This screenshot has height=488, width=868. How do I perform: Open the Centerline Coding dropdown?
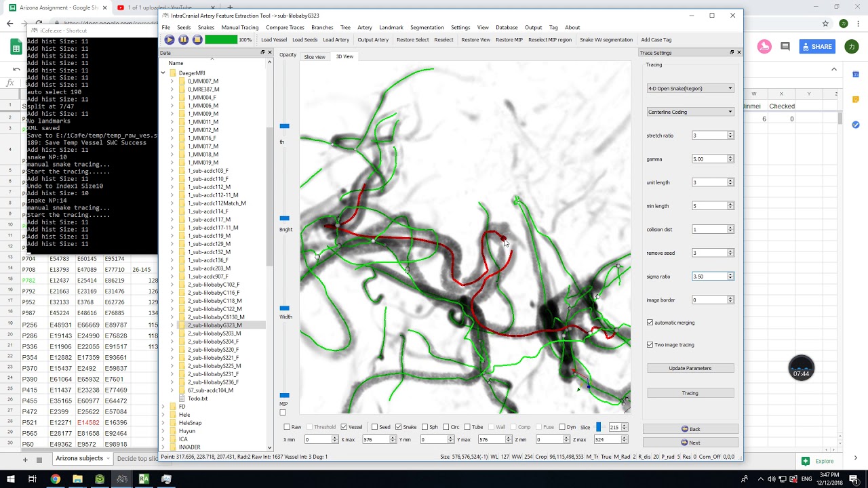pos(690,112)
